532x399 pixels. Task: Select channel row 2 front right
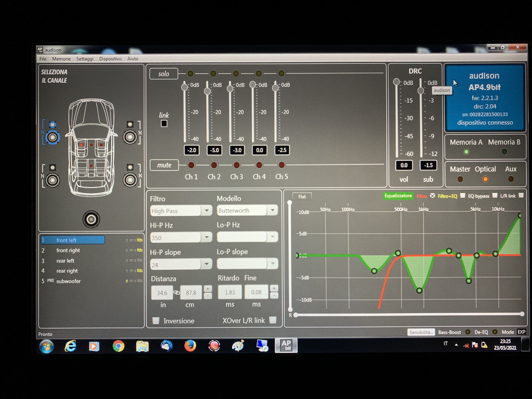pyautogui.click(x=92, y=250)
